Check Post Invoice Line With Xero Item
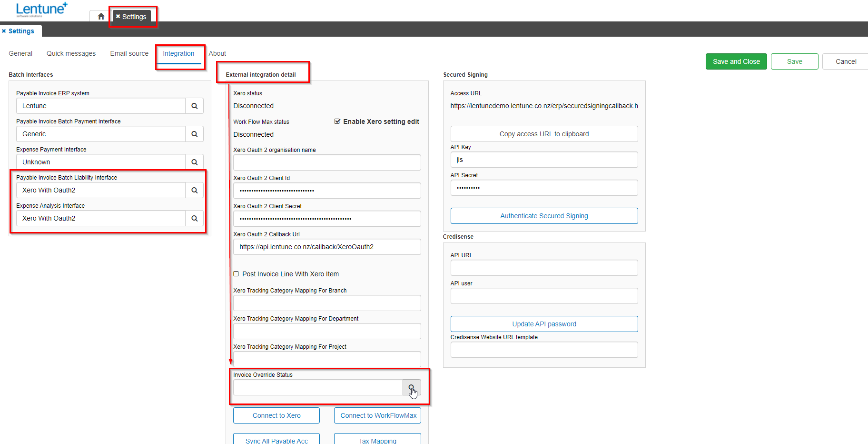 point(236,274)
